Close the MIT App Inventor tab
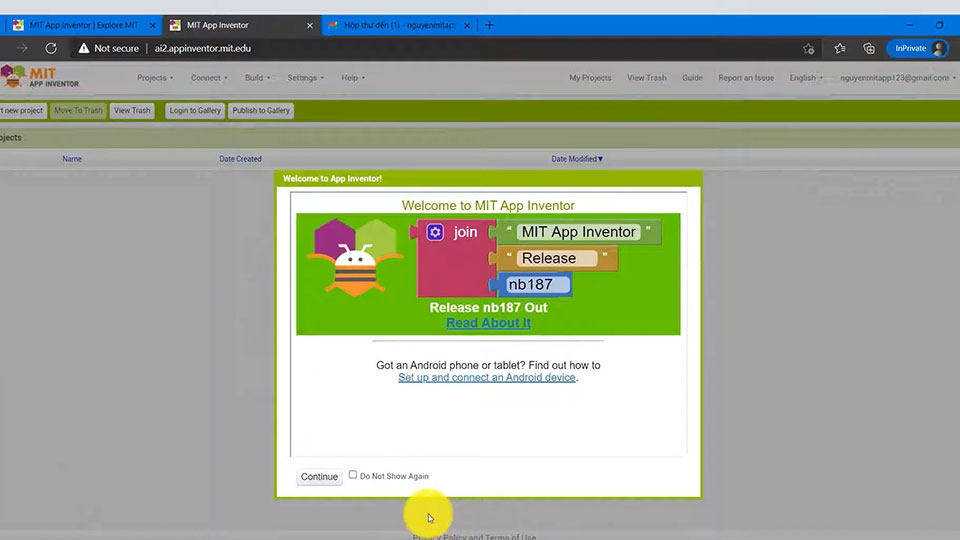 (x=310, y=25)
